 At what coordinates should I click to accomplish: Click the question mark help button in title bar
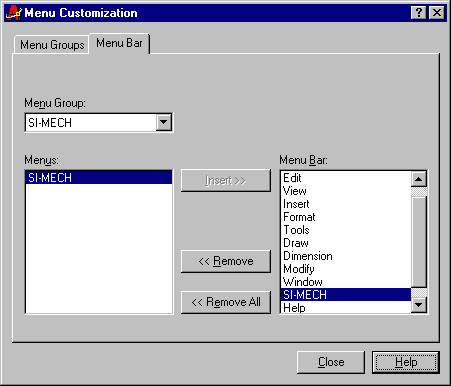click(419, 13)
